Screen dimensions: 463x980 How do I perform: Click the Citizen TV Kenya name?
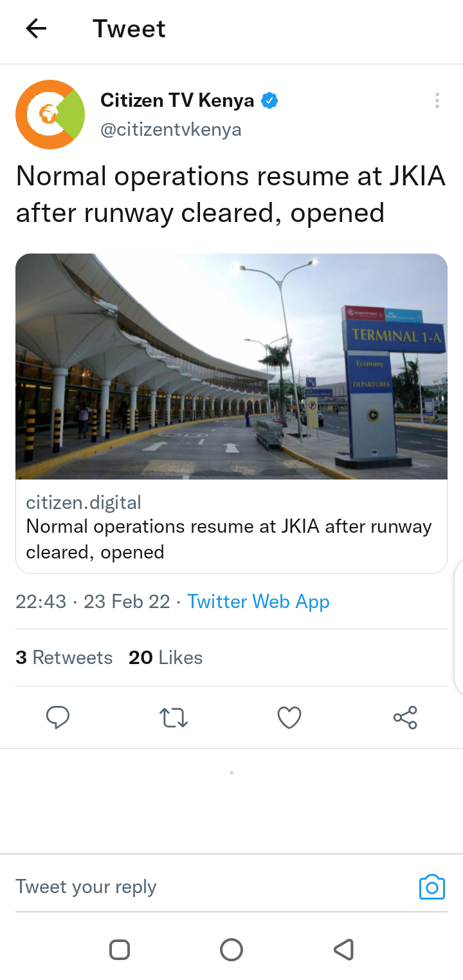click(177, 100)
